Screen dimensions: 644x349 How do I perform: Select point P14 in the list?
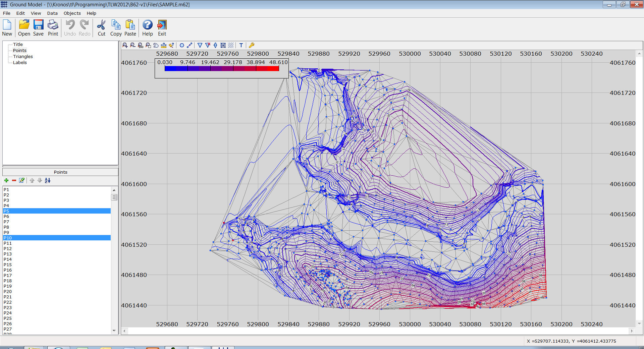coord(8,259)
